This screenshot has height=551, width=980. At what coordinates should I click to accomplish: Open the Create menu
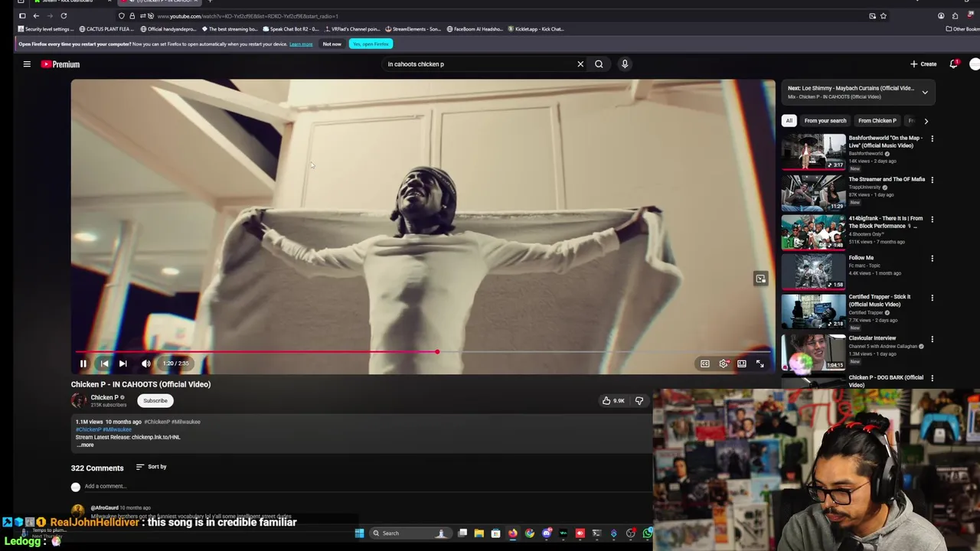pyautogui.click(x=923, y=64)
